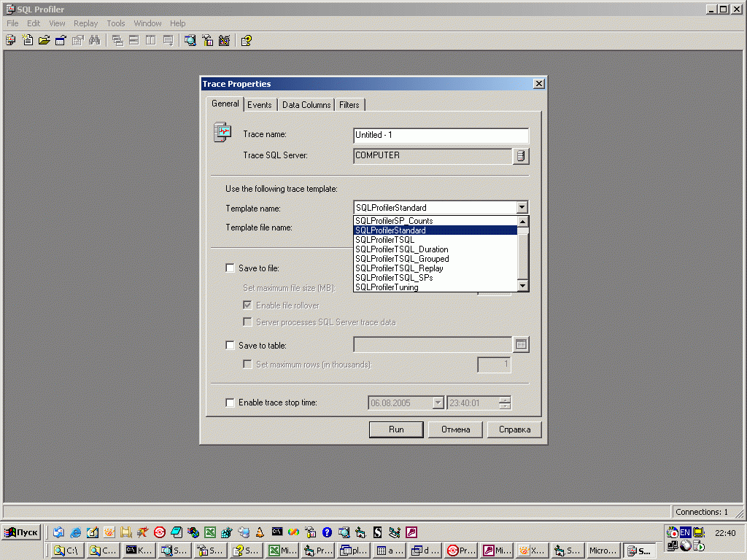The height and width of the screenshot is (560, 747).
Task: Click the Run button
Action: tap(396, 429)
